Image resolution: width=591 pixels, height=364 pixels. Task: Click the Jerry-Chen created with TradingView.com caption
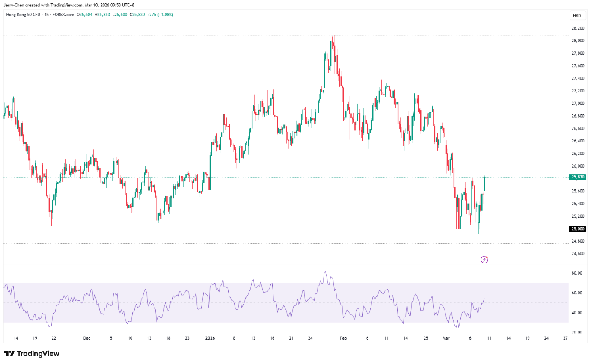click(68, 5)
